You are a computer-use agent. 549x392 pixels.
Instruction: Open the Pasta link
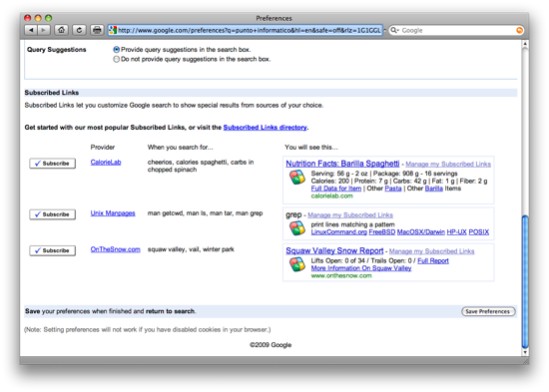(393, 189)
